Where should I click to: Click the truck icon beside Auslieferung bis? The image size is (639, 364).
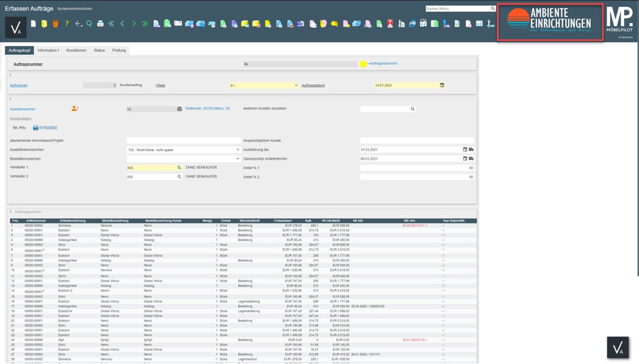click(x=471, y=150)
